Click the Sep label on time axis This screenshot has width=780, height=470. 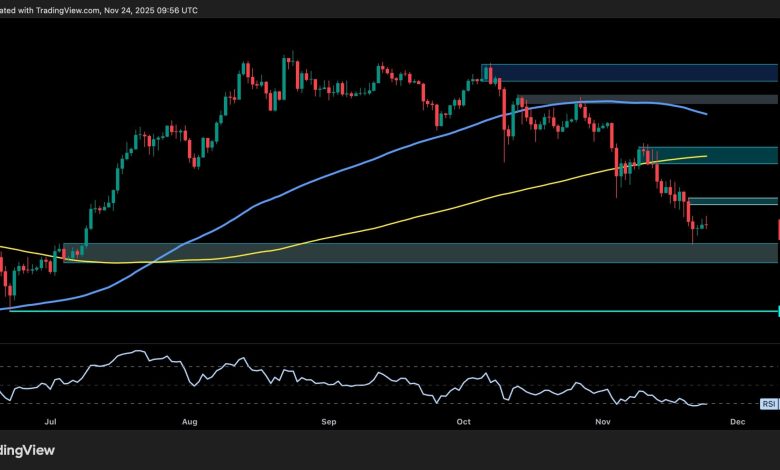pyautogui.click(x=327, y=423)
